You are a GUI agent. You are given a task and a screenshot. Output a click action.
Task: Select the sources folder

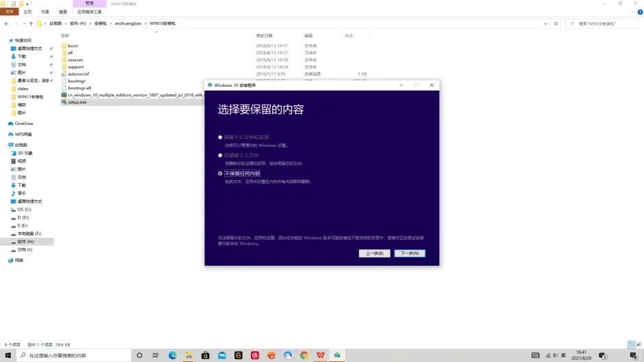(x=75, y=59)
